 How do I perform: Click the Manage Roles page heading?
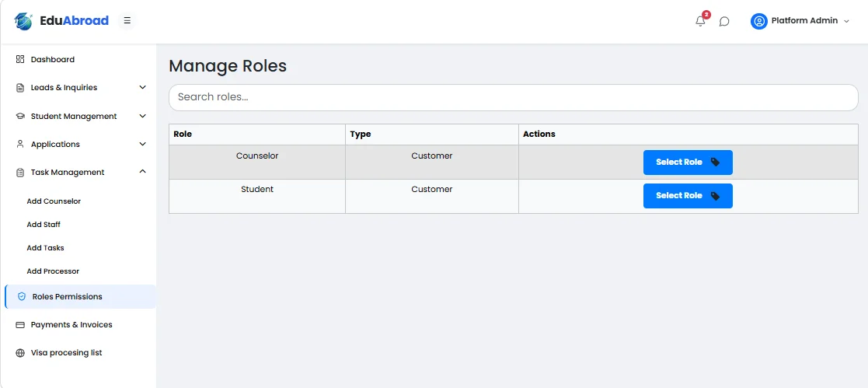(x=228, y=66)
